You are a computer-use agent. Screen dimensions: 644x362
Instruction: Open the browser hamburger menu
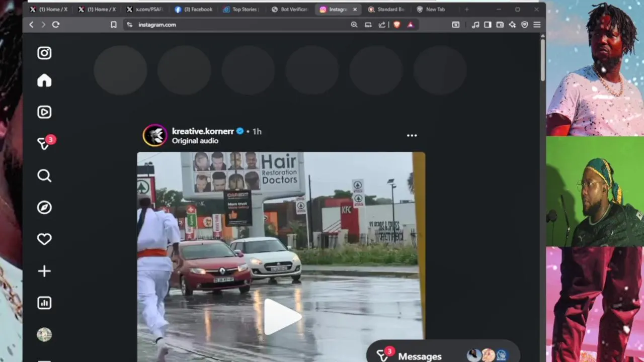click(537, 25)
